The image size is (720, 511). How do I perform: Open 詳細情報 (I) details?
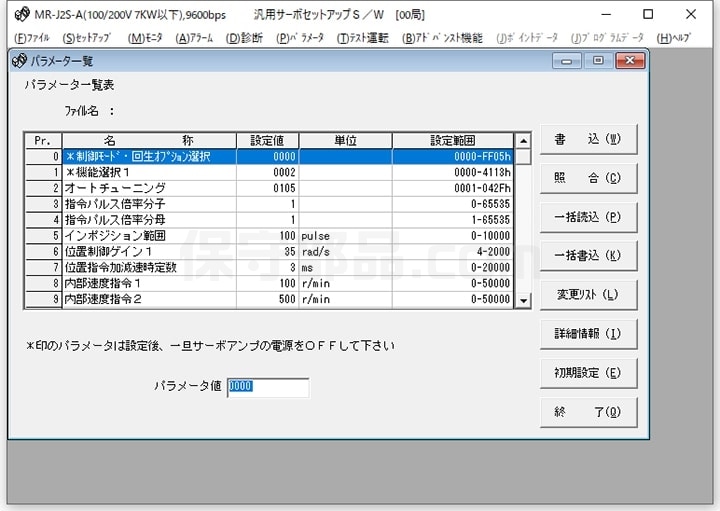pos(588,333)
